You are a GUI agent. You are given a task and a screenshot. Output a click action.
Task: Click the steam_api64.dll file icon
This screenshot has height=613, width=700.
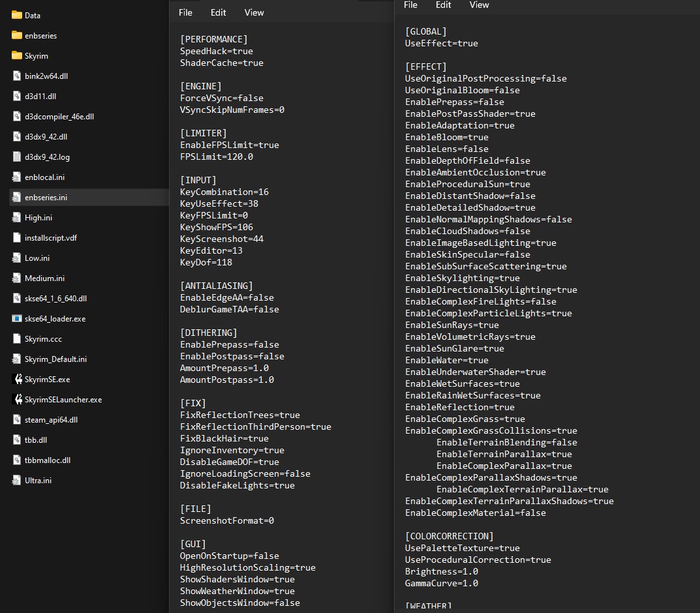(17, 419)
